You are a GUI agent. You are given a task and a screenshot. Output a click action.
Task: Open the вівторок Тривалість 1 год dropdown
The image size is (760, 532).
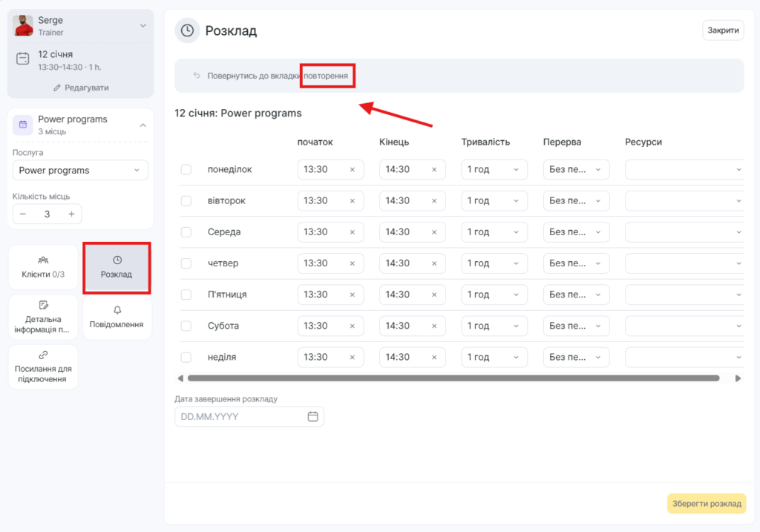[494, 201]
